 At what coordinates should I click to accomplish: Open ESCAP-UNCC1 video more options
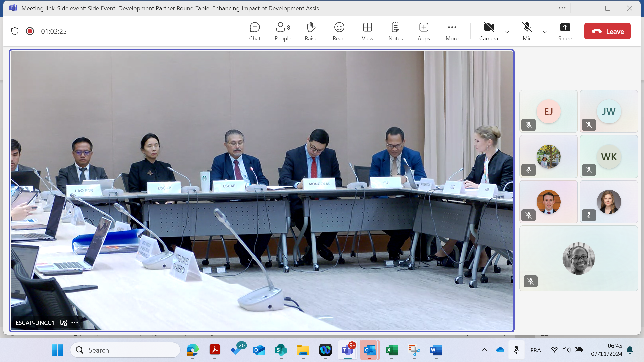[75, 323]
